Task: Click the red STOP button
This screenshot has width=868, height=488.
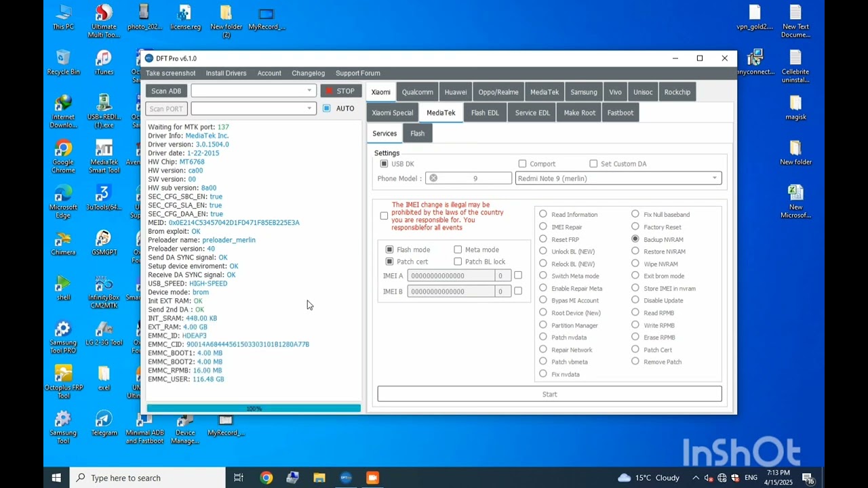Action: (341, 91)
